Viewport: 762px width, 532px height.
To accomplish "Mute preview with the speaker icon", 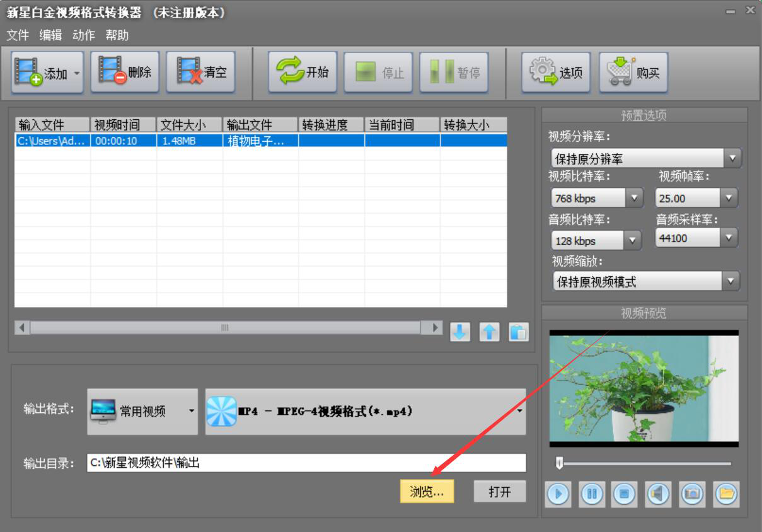I will click(659, 494).
